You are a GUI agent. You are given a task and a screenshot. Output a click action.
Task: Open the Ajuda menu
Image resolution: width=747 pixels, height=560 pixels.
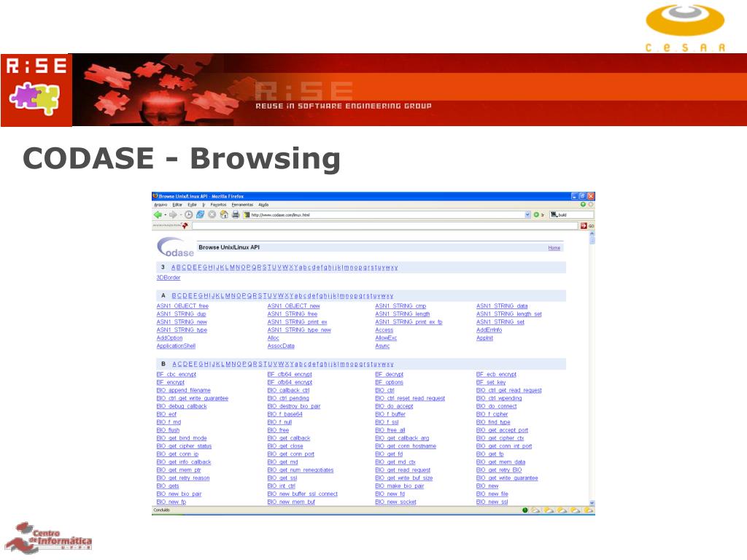tap(263, 205)
